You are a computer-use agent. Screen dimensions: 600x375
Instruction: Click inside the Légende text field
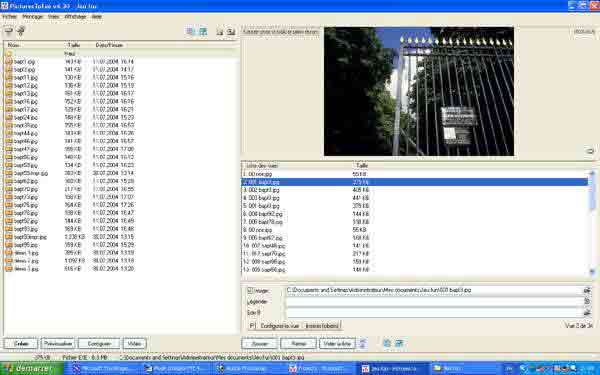[x=434, y=302]
